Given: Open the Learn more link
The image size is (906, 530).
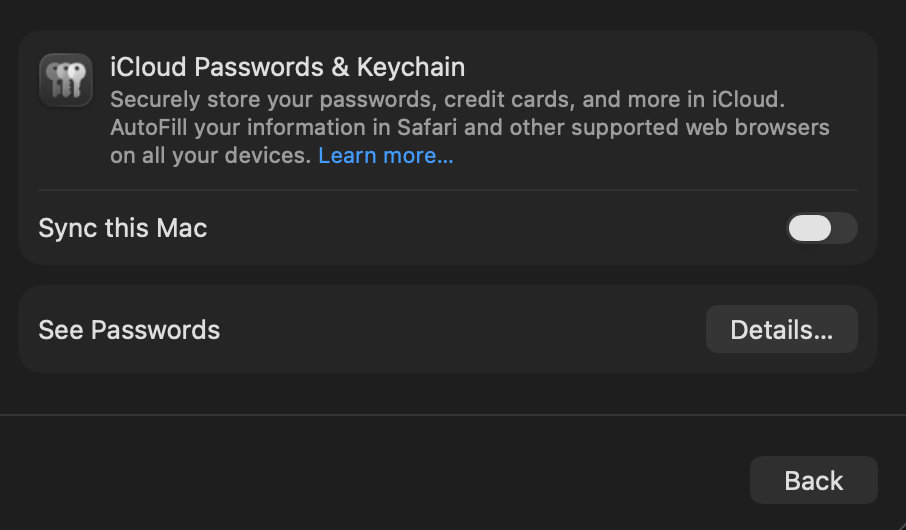Looking at the screenshot, I should click(x=385, y=156).
